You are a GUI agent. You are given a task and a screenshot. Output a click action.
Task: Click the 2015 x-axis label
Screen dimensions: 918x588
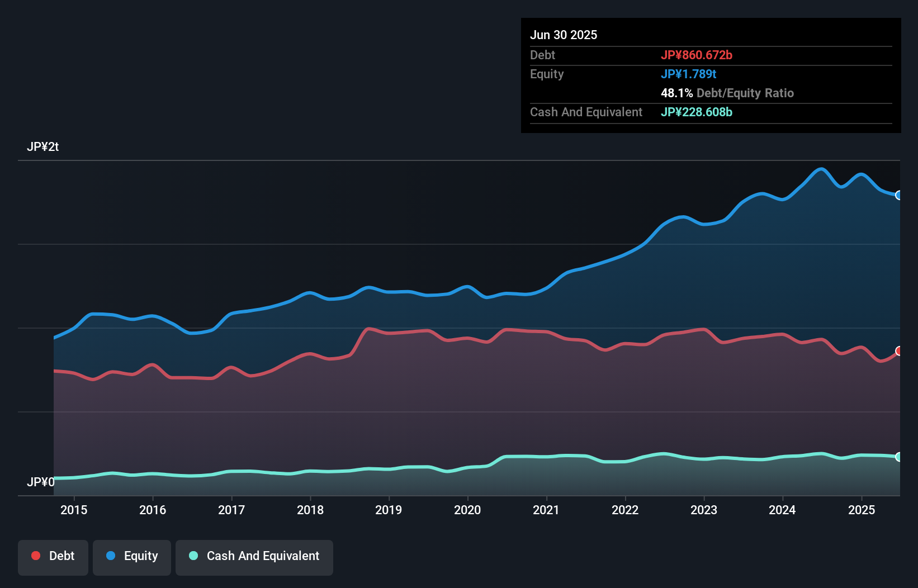point(74,510)
